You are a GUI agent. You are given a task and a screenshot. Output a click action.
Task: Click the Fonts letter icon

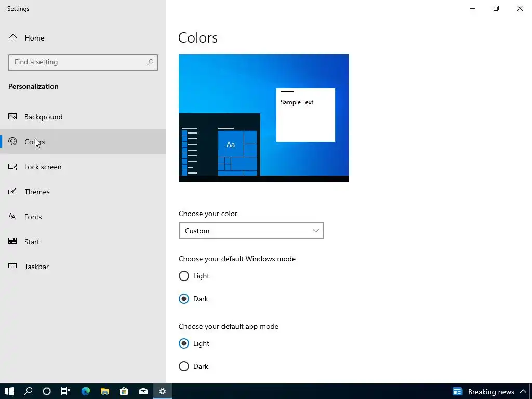click(12, 217)
